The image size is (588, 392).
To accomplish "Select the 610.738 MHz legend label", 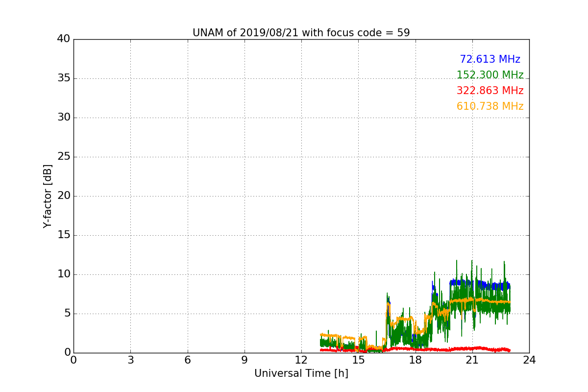I will [490, 106].
